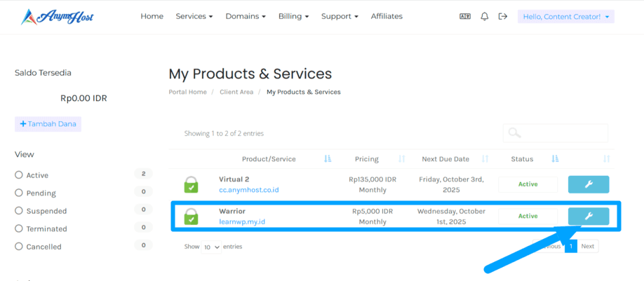Expand the Hello, Content Creator! menu
644x281 pixels.
[566, 17]
